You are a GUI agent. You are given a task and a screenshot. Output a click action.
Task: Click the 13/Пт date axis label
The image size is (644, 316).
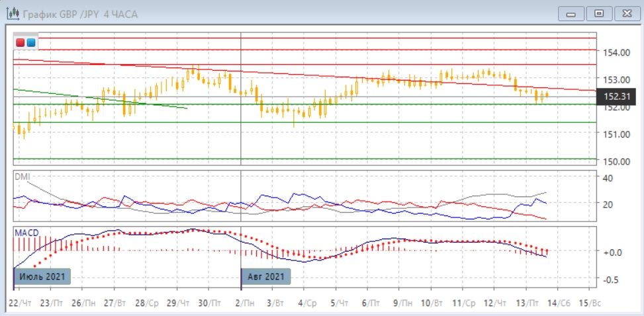(529, 302)
